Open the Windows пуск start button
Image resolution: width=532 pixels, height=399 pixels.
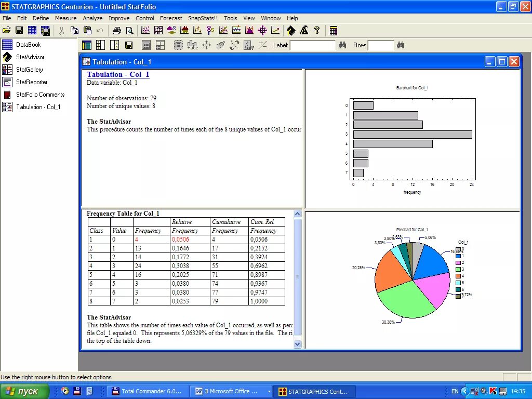24,391
